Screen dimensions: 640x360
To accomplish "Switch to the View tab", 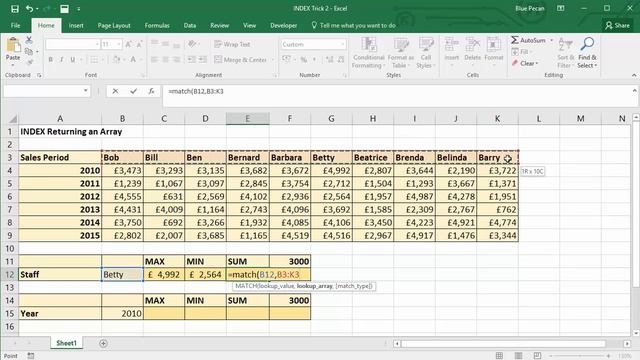I will point(249,25).
